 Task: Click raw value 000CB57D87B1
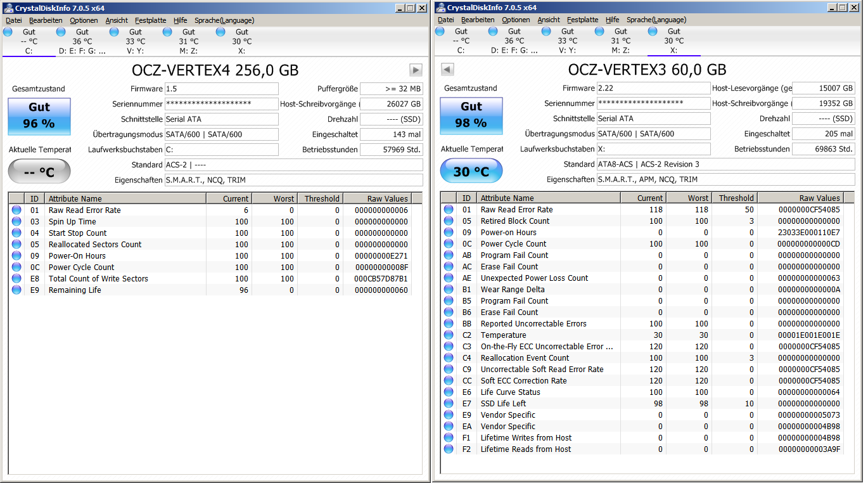(x=381, y=278)
